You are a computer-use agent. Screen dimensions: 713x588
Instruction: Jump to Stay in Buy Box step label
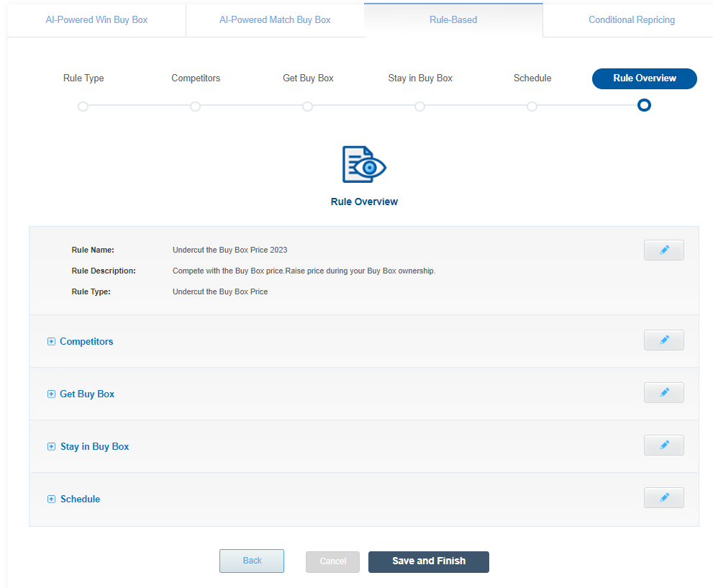(x=420, y=78)
